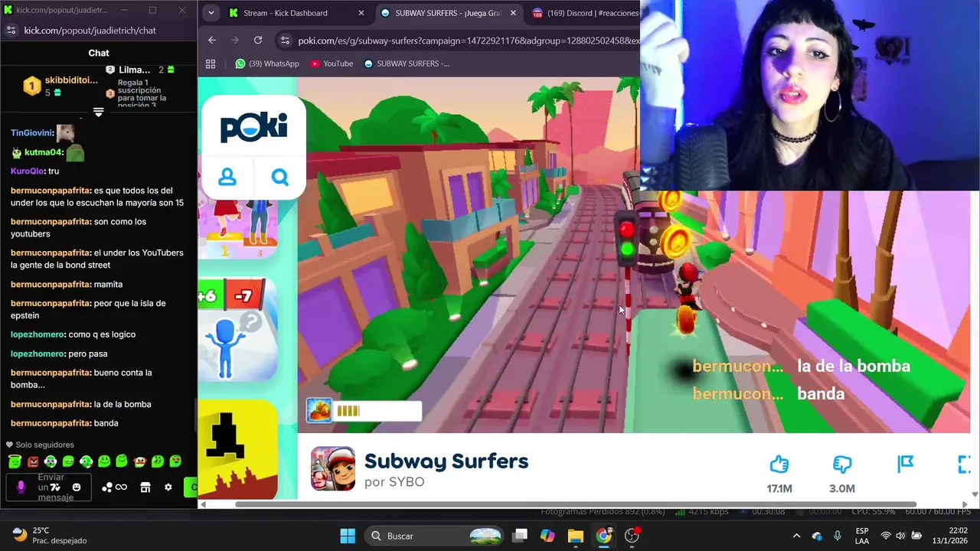Click the green send chat button

[191, 487]
